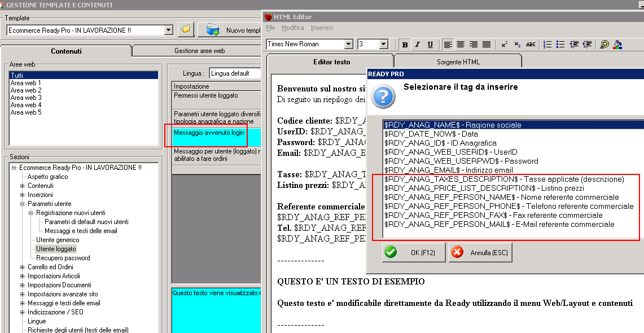Select the Contenuti tab
Screen dimensions: 644x333
point(66,51)
